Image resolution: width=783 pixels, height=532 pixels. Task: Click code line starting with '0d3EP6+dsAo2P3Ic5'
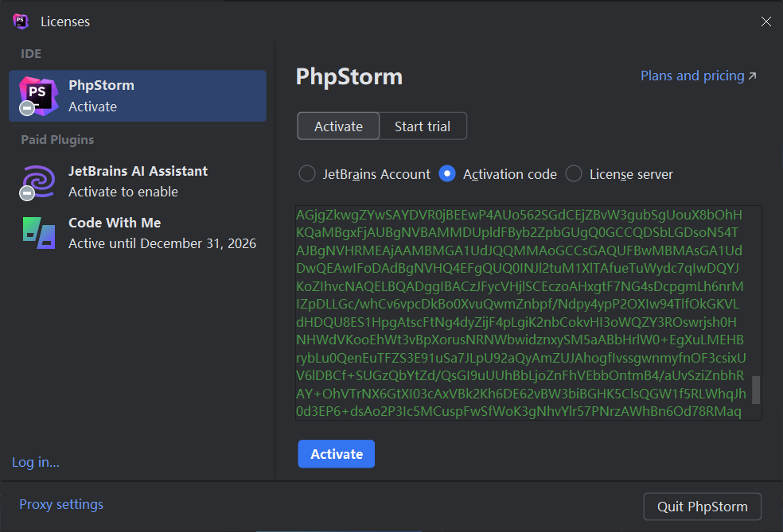pyautogui.click(x=518, y=411)
